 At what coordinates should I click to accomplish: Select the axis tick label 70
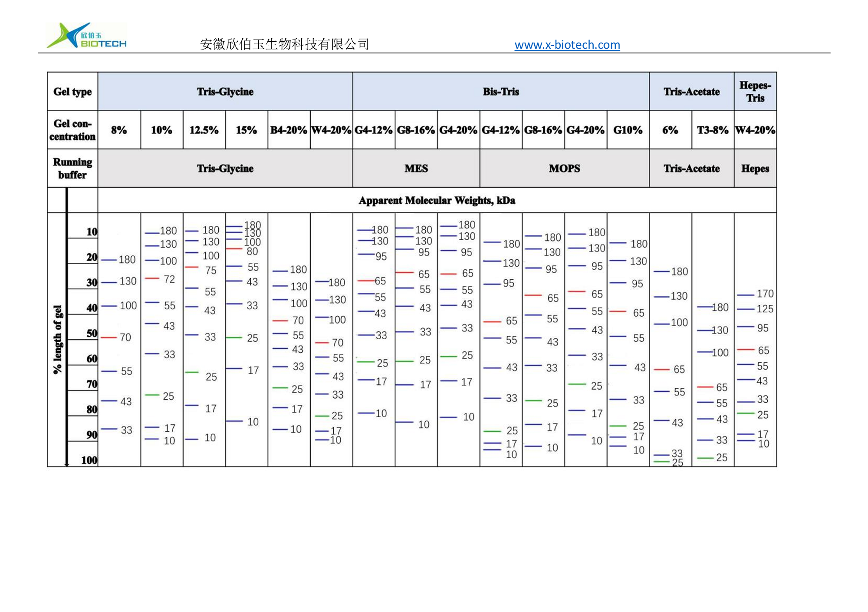(92, 384)
